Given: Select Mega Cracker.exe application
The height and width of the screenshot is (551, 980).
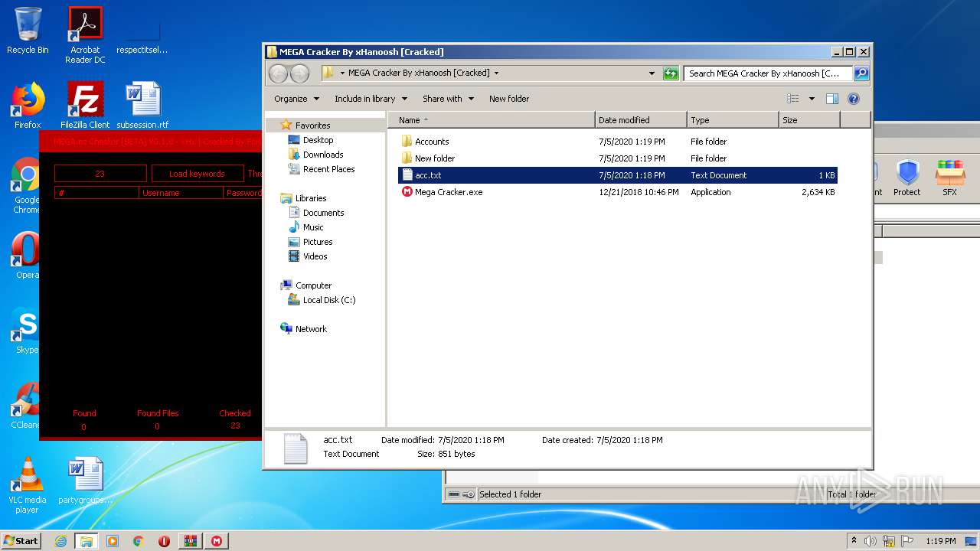Looking at the screenshot, I should tap(449, 192).
